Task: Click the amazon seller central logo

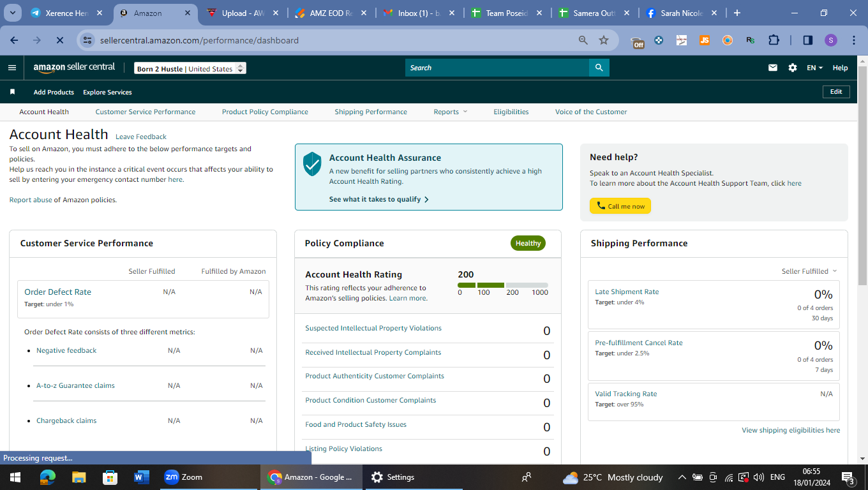Action: (74, 67)
